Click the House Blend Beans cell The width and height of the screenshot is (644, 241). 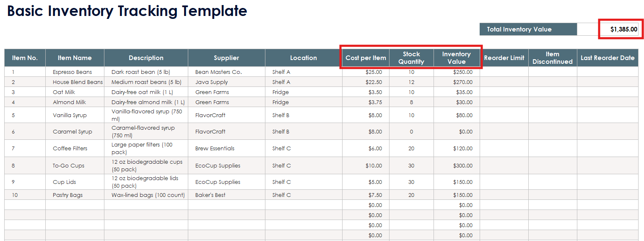(75, 82)
